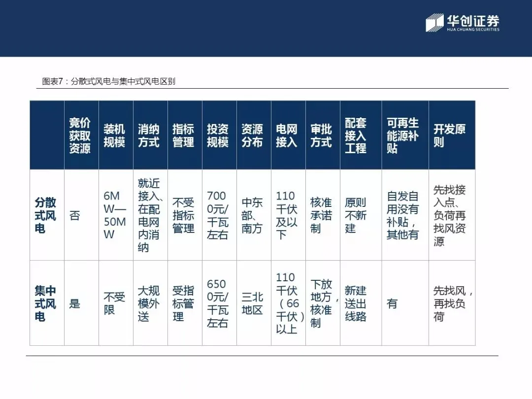Click the 新建送出线路 cell
The height and width of the screenshot is (399, 532).
(x=361, y=303)
